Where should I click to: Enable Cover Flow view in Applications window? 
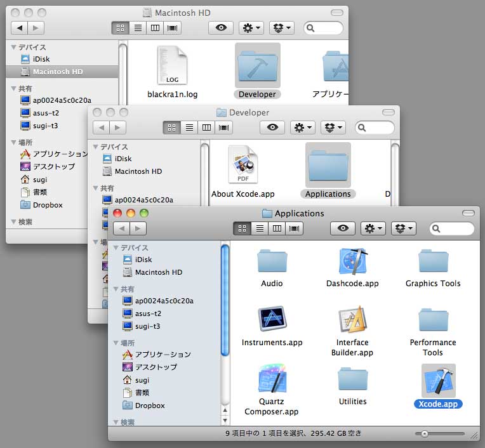(293, 228)
